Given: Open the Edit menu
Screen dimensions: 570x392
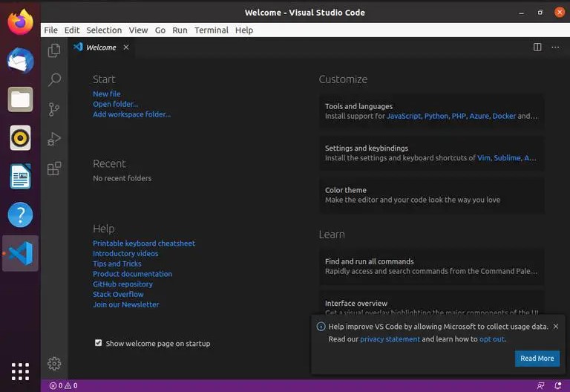Looking at the screenshot, I should pyautogui.click(x=71, y=30).
